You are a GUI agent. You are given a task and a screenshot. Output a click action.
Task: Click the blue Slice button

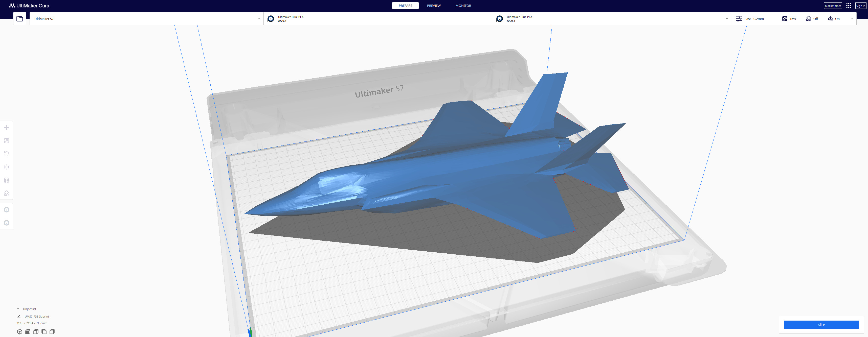tap(821, 325)
